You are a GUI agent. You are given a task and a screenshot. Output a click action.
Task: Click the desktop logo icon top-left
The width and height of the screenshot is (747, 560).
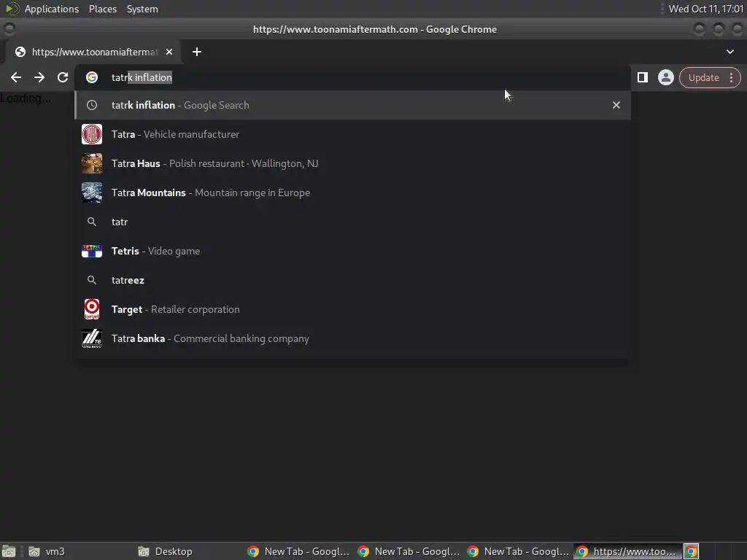(12, 9)
